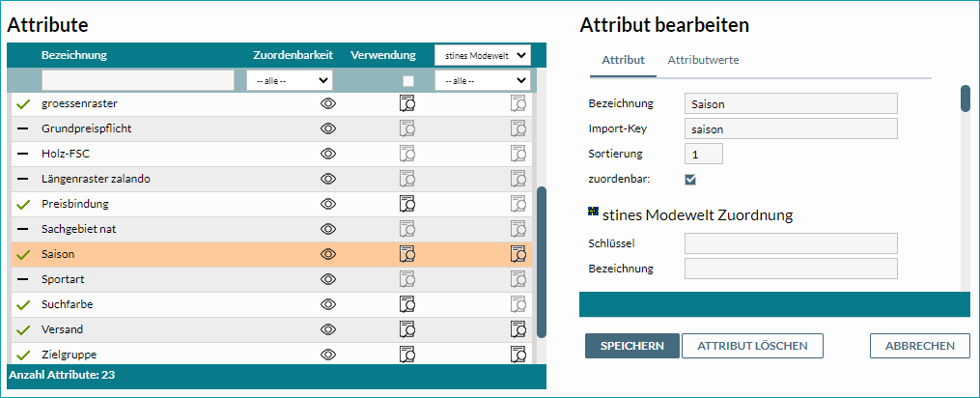
Task: Open the stines Modewelt icon for Sportart
Action: coord(518,278)
